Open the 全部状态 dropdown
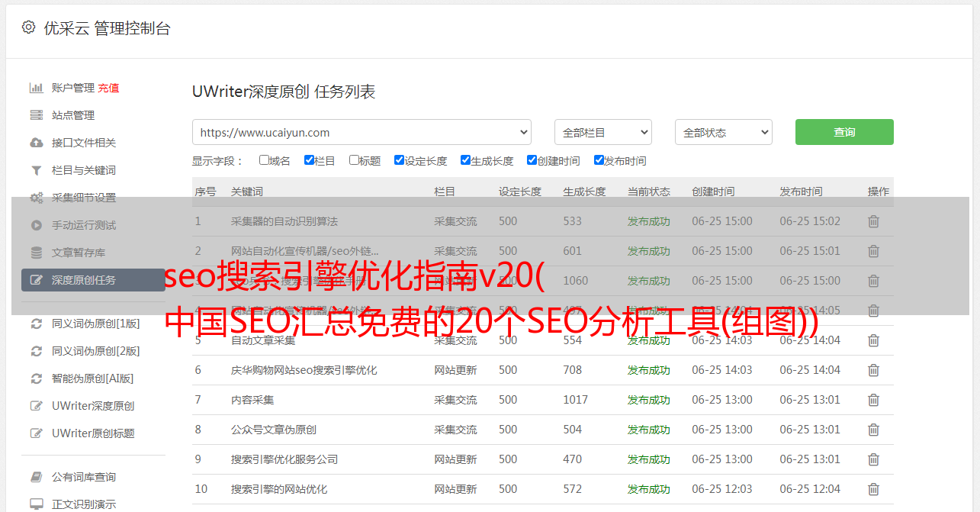980x512 pixels. point(724,132)
